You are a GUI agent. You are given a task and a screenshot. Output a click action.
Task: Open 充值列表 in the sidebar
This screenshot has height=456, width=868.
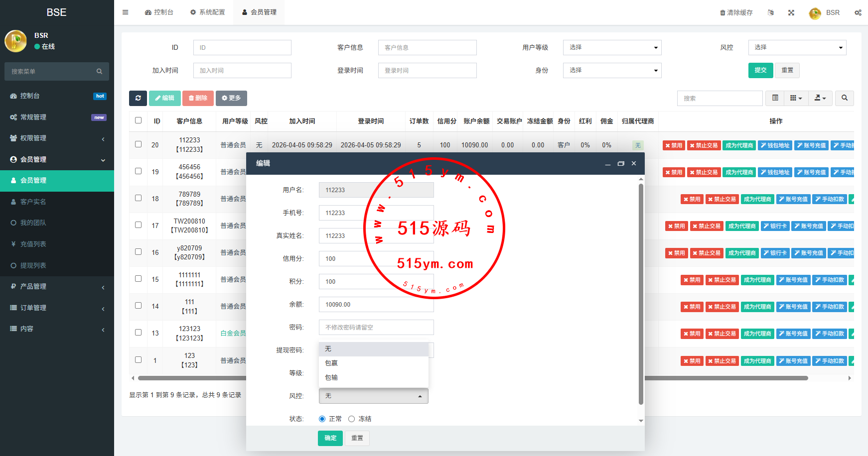tap(33, 244)
